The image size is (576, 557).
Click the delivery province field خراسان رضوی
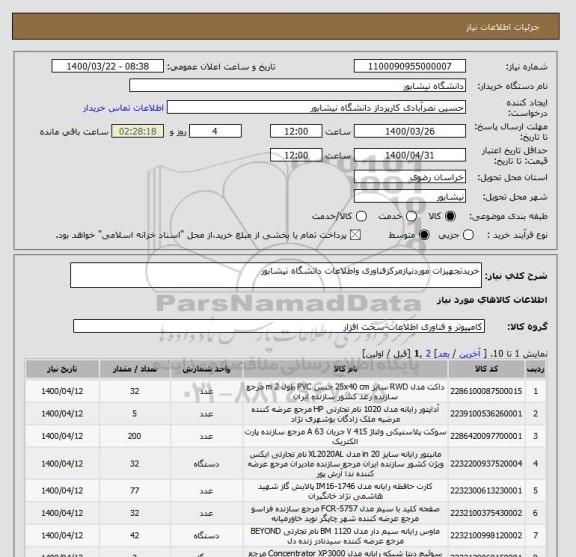(x=410, y=177)
